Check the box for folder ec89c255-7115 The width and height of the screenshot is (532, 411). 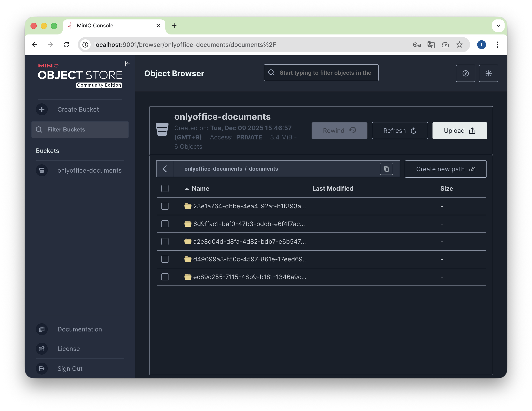coord(165,277)
